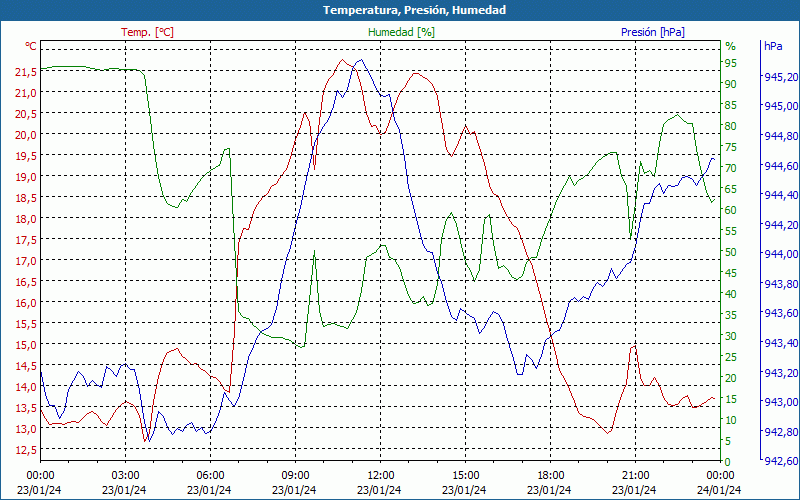800x500 pixels.
Task: Click "20" on the humidity axis
Action: [731, 378]
